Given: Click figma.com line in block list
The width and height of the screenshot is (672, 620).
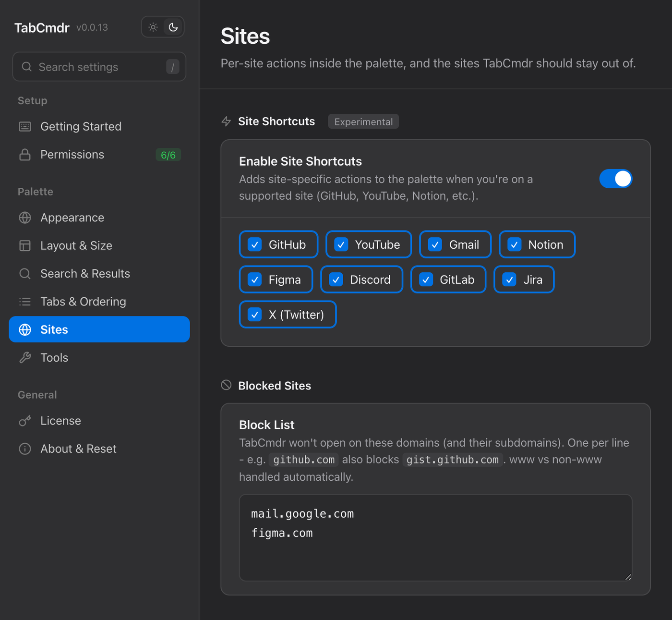Looking at the screenshot, I should click(x=282, y=533).
